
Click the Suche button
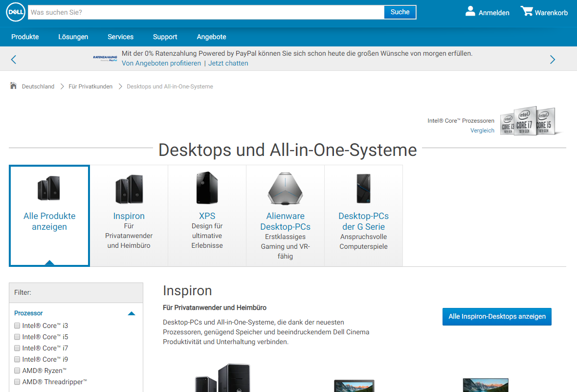(400, 12)
